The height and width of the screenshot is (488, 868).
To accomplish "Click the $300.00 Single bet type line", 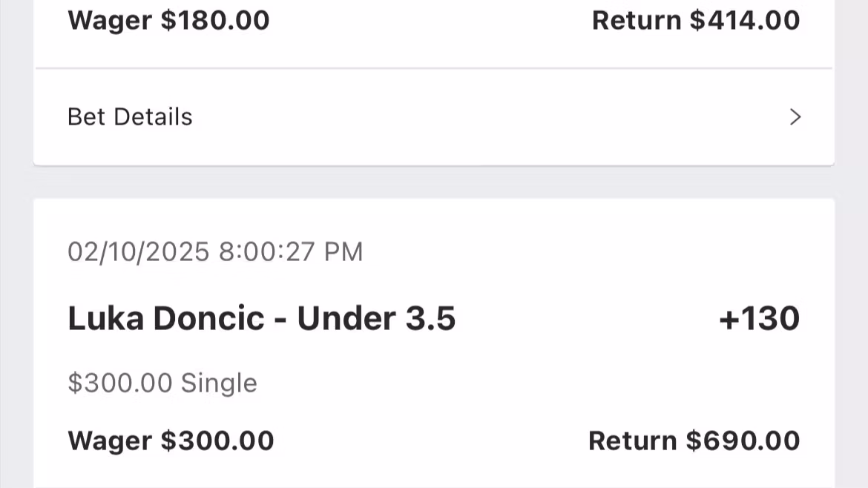I will click(162, 383).
